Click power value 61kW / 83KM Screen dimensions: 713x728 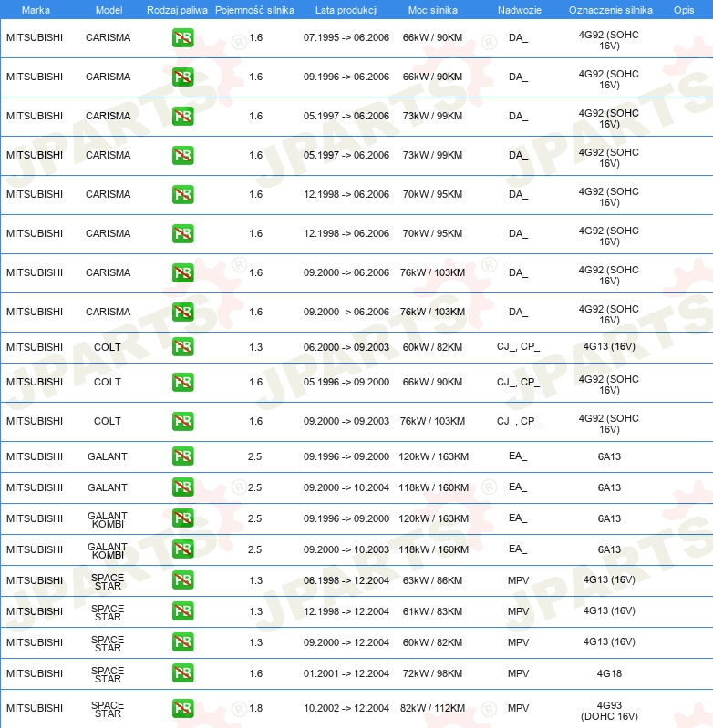(x=432, y=611)
